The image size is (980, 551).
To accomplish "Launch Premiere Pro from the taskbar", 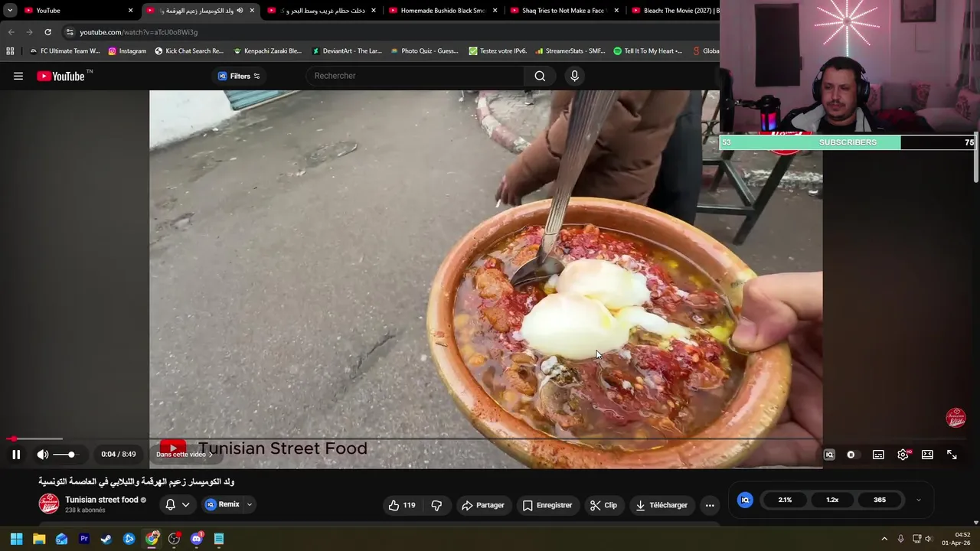I will pyautogui.click(x=84, y=539).
